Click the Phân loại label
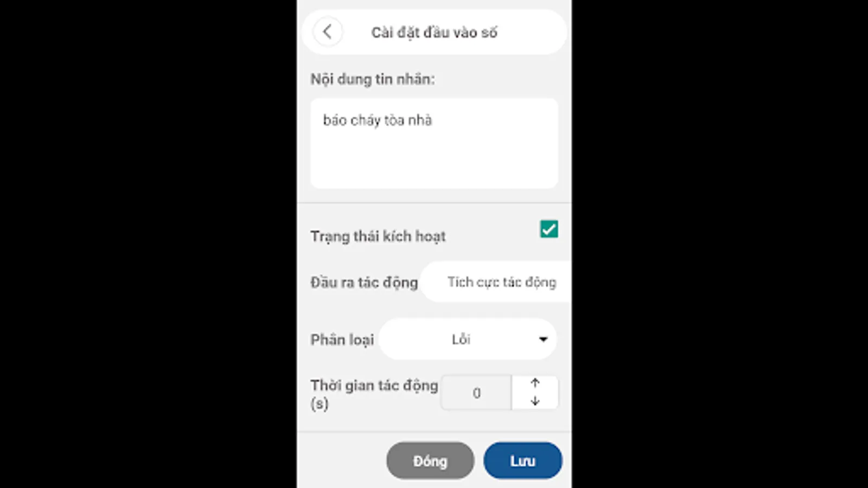Image resolution: width=868 pixels, height=488 pixels. [x=342, y=340]
